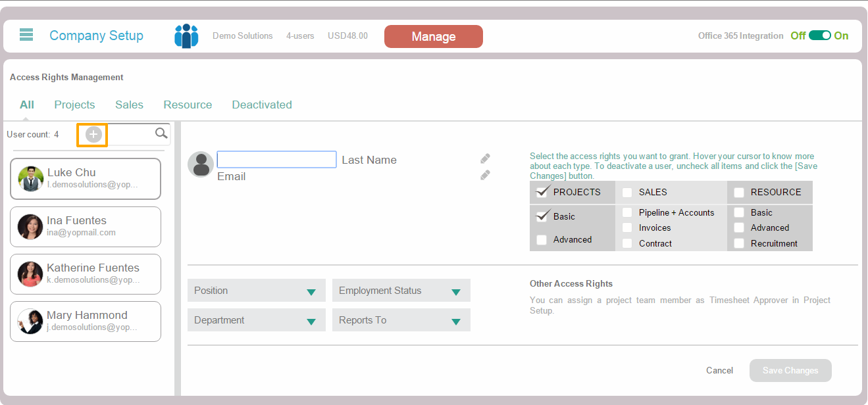
Task: Check the SALES checkbox
Action: [627, 193]
